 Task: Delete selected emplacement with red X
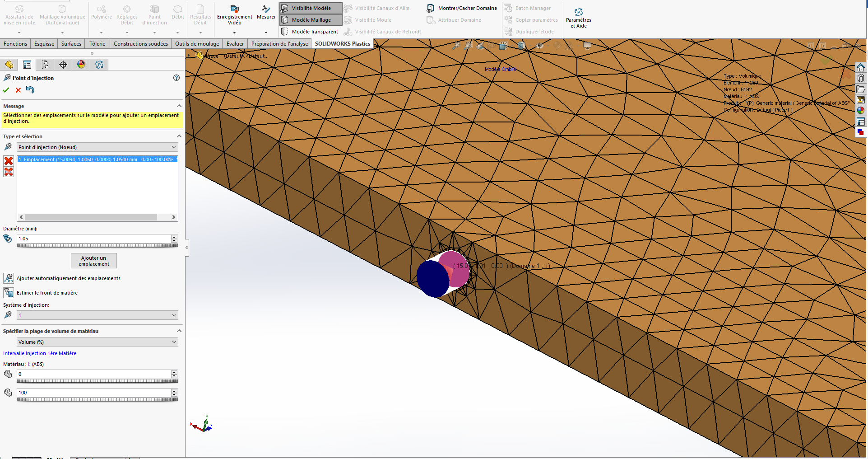(8, 161)
